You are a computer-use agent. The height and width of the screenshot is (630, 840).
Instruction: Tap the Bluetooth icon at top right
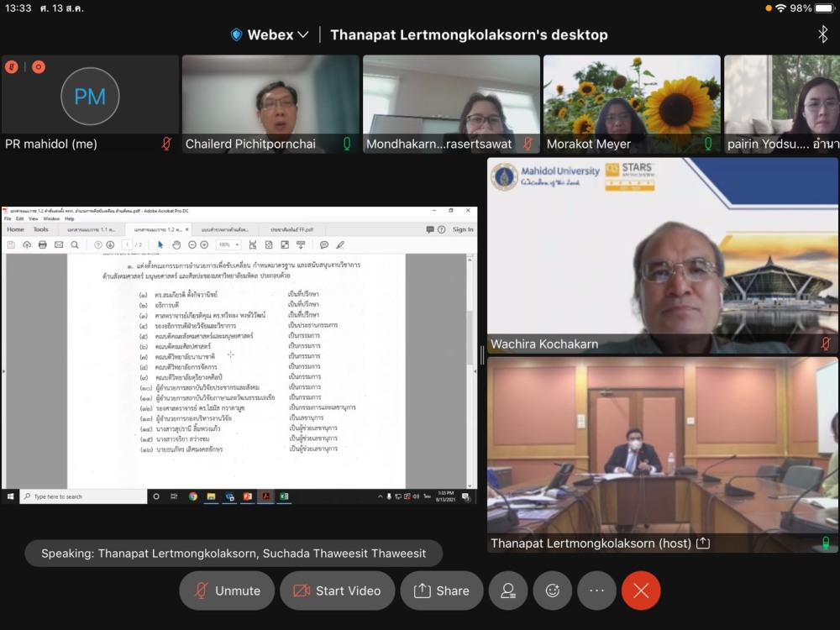coord(822,34)
